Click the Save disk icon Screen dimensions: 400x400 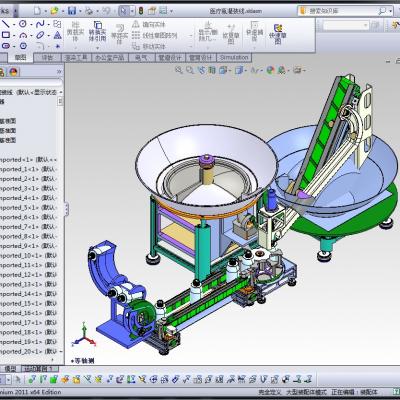pos(72,11)
